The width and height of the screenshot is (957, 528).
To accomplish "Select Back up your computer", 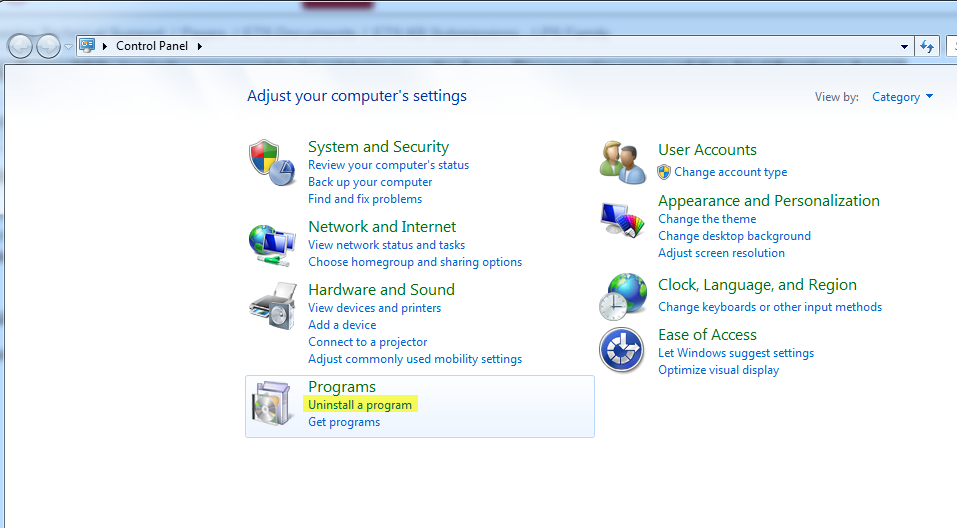I will pyautogui.click(x=370, y=182).
